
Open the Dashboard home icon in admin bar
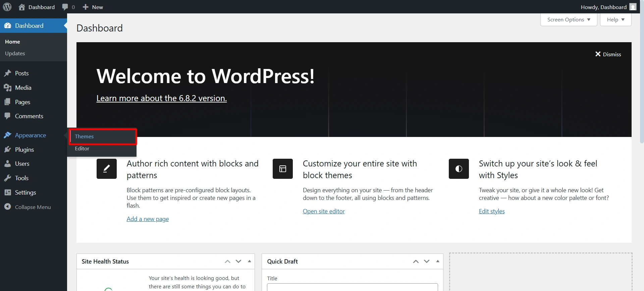click(22, 7)
